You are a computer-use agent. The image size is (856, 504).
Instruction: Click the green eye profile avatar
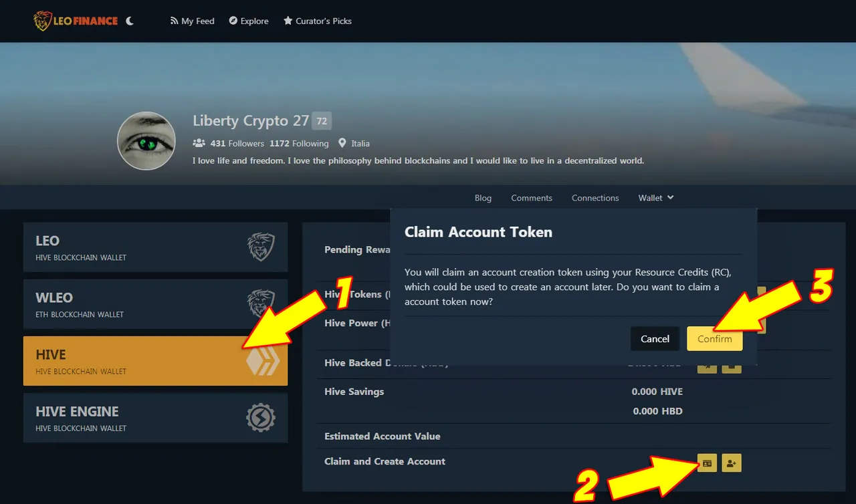146,140
